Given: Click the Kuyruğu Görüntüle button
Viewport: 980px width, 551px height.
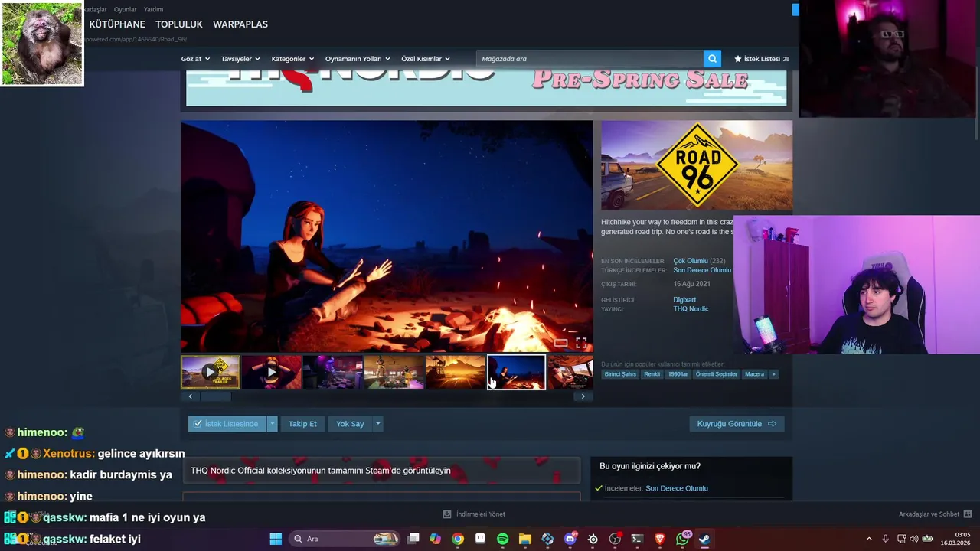Looking at the screenshot, I should point(737,424).
